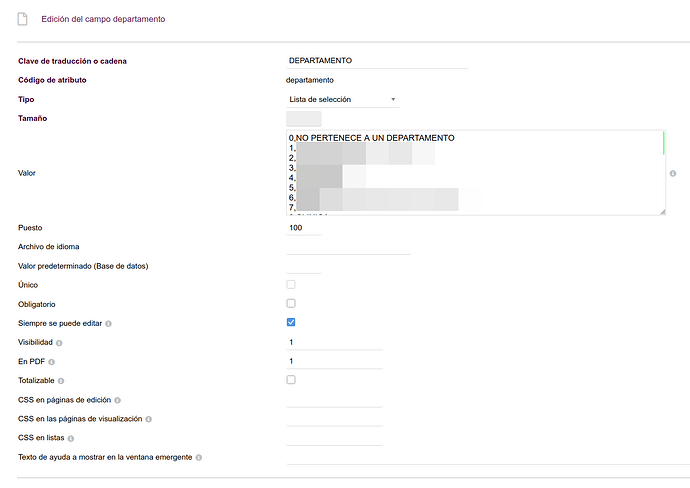
Task: Click inside the Valor list textarea
Action: click(474, 172)
